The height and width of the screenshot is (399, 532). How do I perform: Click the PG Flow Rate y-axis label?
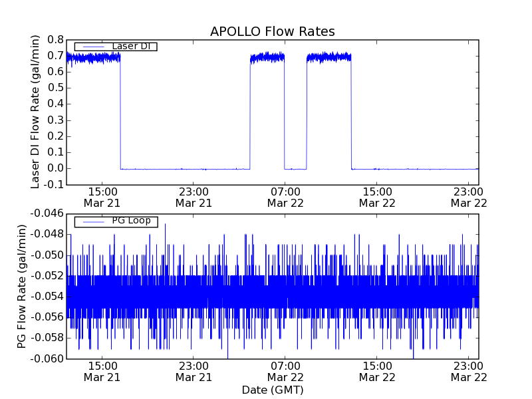(22, 286)
